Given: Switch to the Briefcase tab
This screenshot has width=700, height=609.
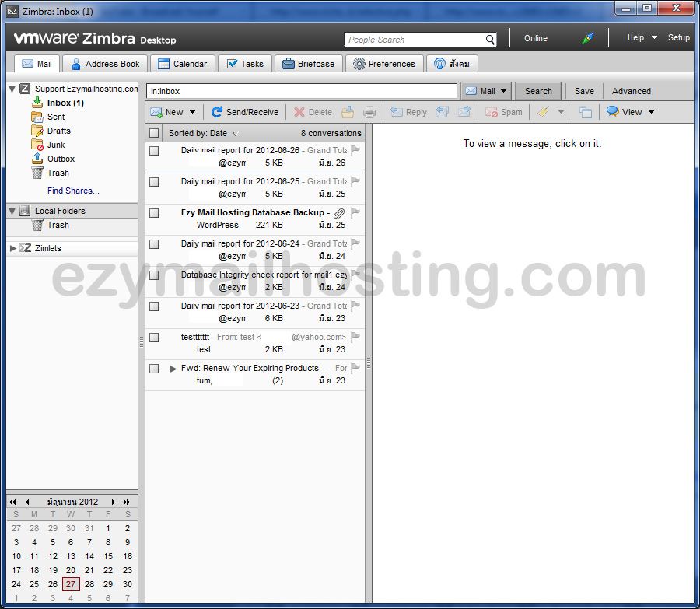Looking at the screenshot, I should (x=309, y=64).
